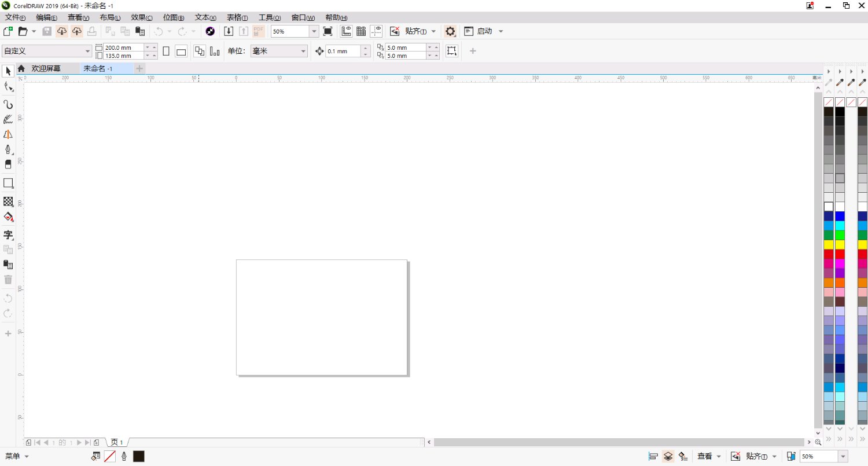The image size is (868, 466).
Task: Expand the open-recent arrow beside folder icon
Action: click(x=34, y=31)
